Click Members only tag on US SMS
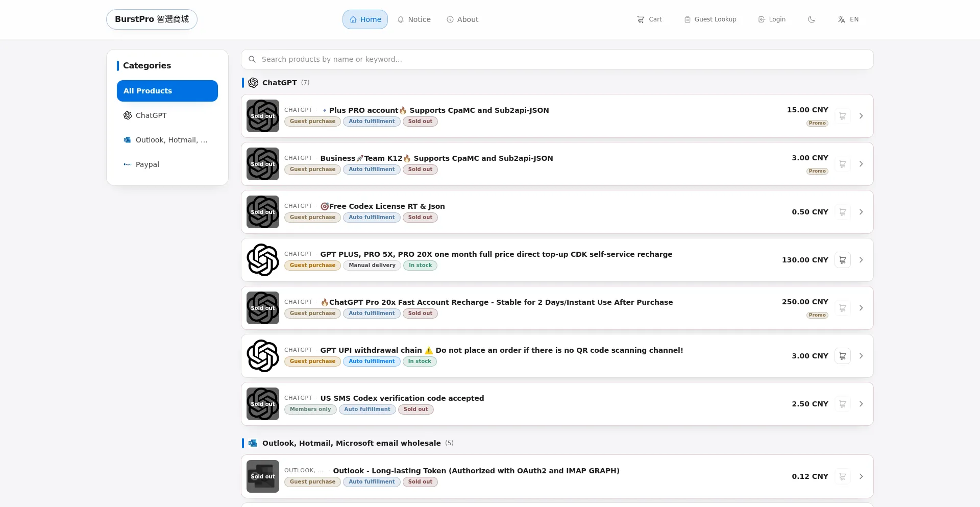The width and height of the screenshot is (980, 507). (310, 409)
